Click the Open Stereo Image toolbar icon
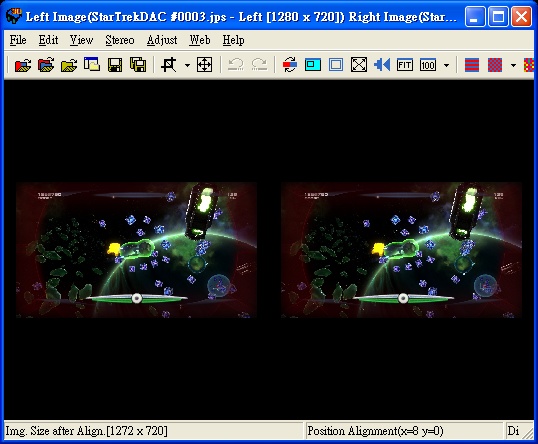538x444 pixels. (x=23, y=65)
